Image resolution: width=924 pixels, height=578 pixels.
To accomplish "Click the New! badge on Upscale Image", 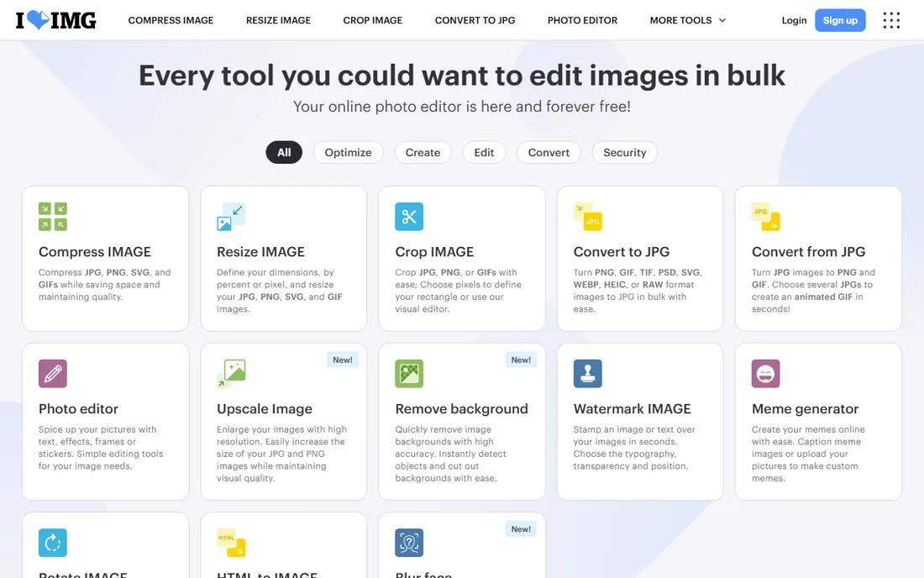I will tap(343, 360).
